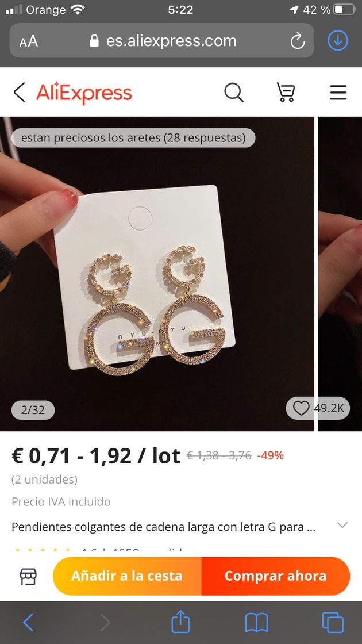Screen dimensions: 362x644
Task: Tap the es.aliexpress.com address field
Action: 161,40
